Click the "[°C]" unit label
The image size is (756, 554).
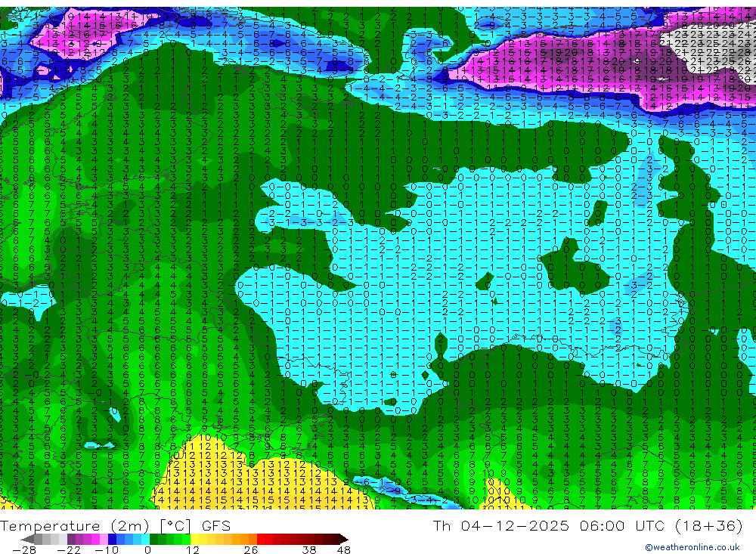click(x=175, y=526)
